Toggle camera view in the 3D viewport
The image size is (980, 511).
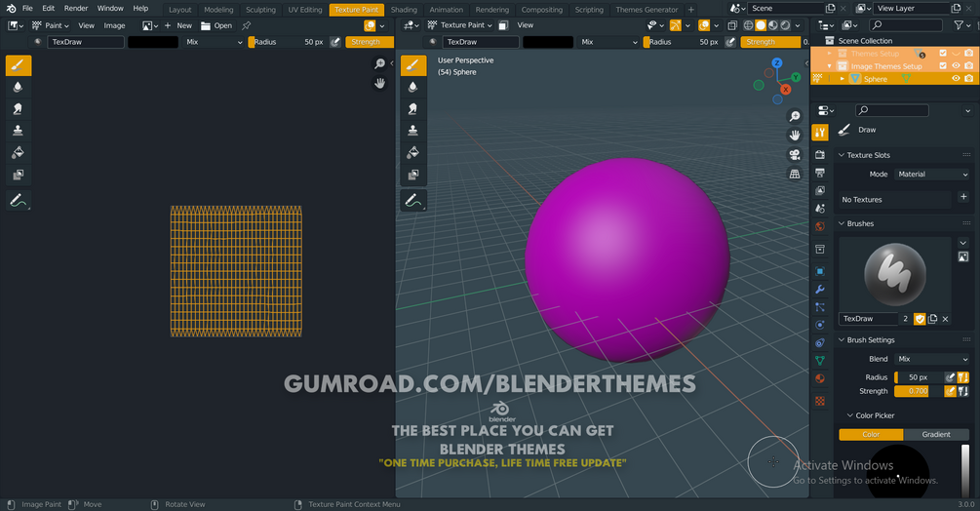[795, 155]
